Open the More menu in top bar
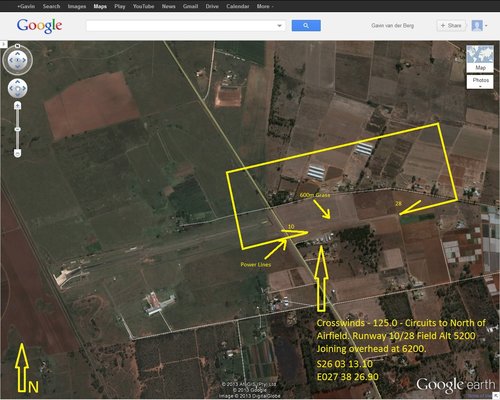This screenshot has height=400, width=500. [x=265, y=6]
